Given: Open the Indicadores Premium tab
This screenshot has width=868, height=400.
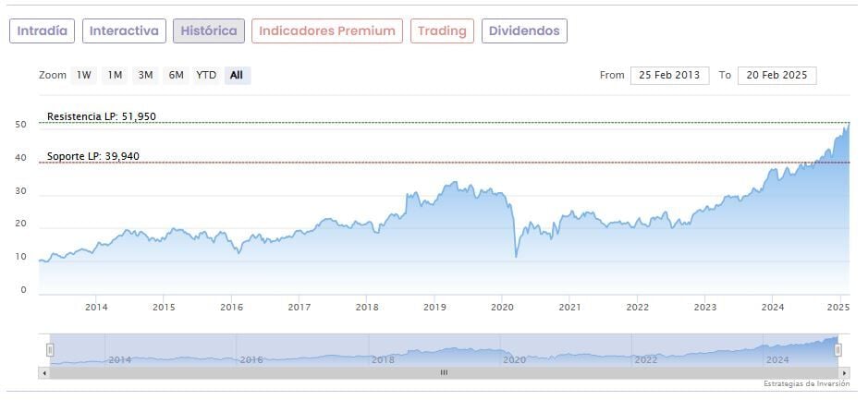Looking at the screenshot, I should click(327, 30).
